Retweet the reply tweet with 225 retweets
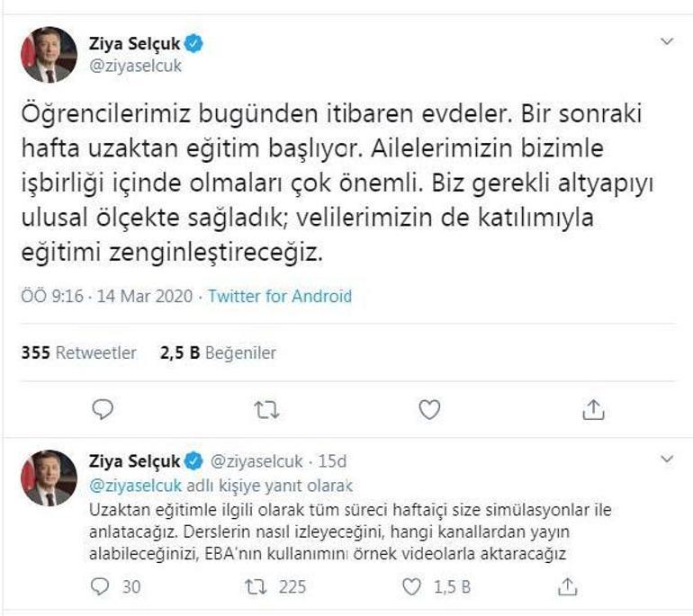Screen dimensions: 693x616 tap(256, 586)
